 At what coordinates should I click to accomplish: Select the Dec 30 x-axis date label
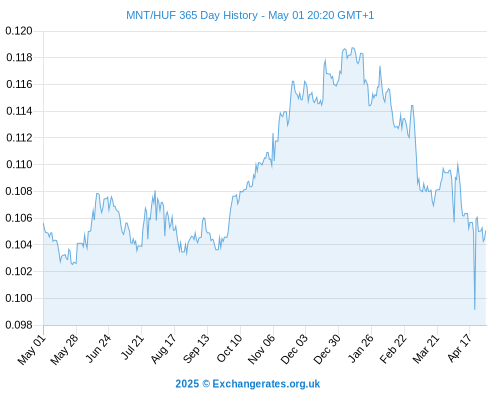(327, 349)
